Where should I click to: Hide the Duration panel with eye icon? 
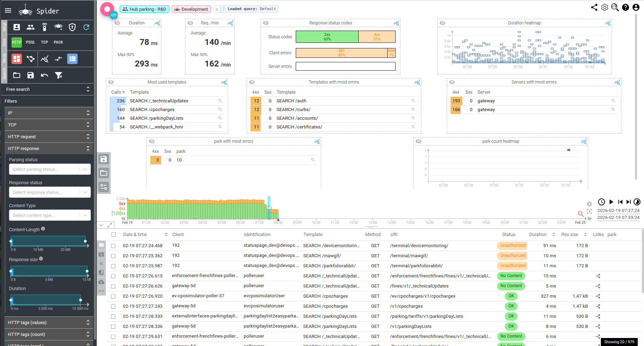tap(118, 23)
